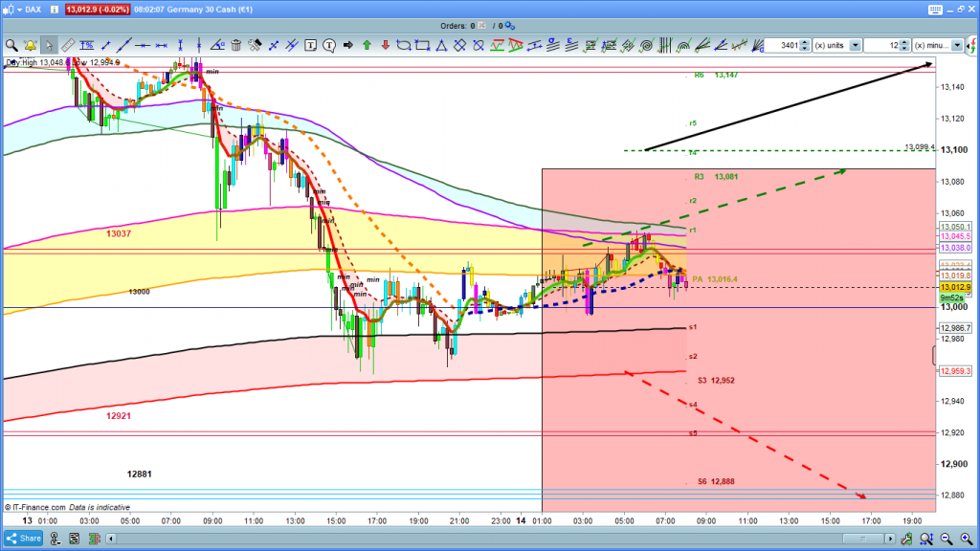This screenshot has width=980, height=551.
Task: Select the red down arrow tool
Action: point(384,45)
